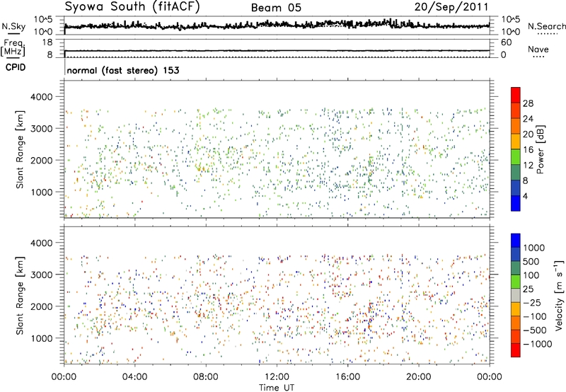Click the "16:00" time tick label
The image size is (566, 392).
[347, 377]
